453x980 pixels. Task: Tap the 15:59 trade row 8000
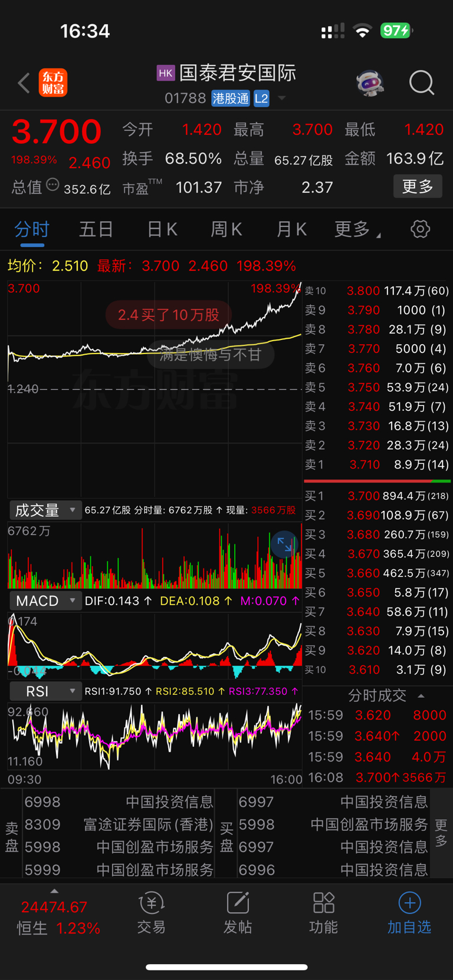pyautogui.click(x=377, y=715)
